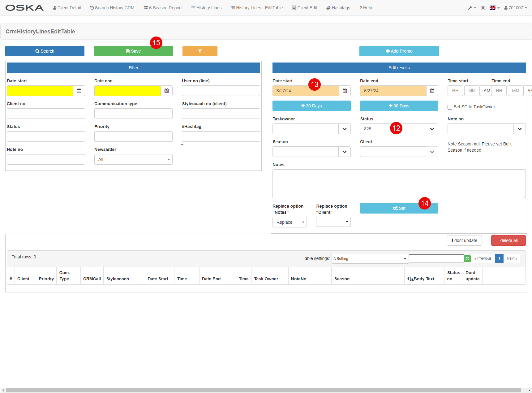Click the bug report icon

click(483, 8)
